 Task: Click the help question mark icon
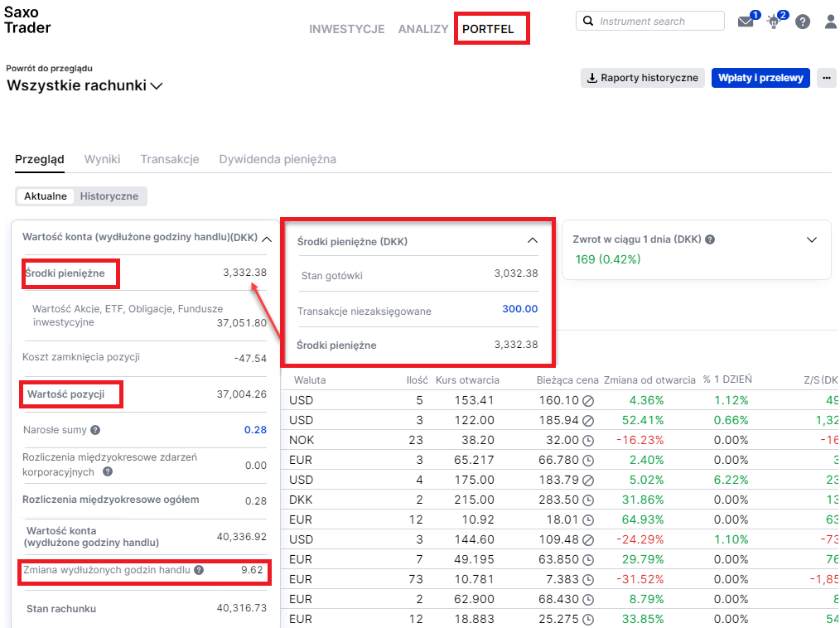[x=803, y=22]
